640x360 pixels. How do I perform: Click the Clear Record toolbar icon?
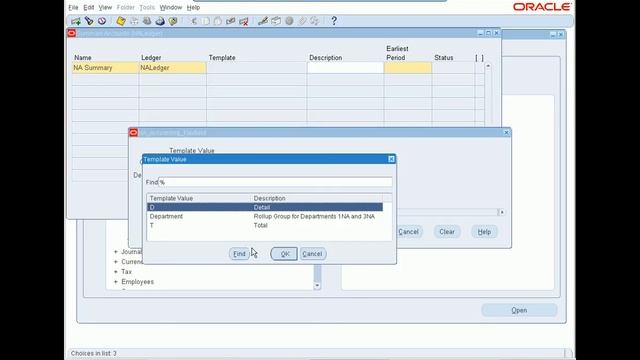[x=231, y=21]
